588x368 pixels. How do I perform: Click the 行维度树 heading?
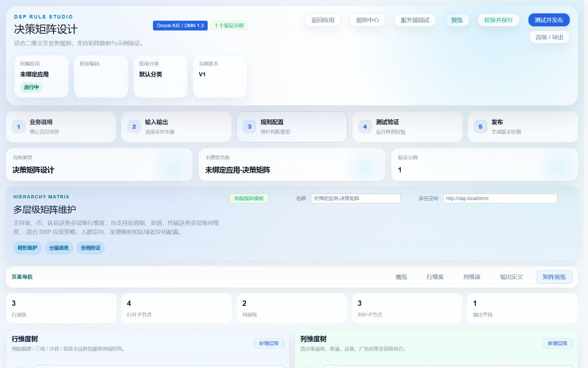(x=25, y=339)
